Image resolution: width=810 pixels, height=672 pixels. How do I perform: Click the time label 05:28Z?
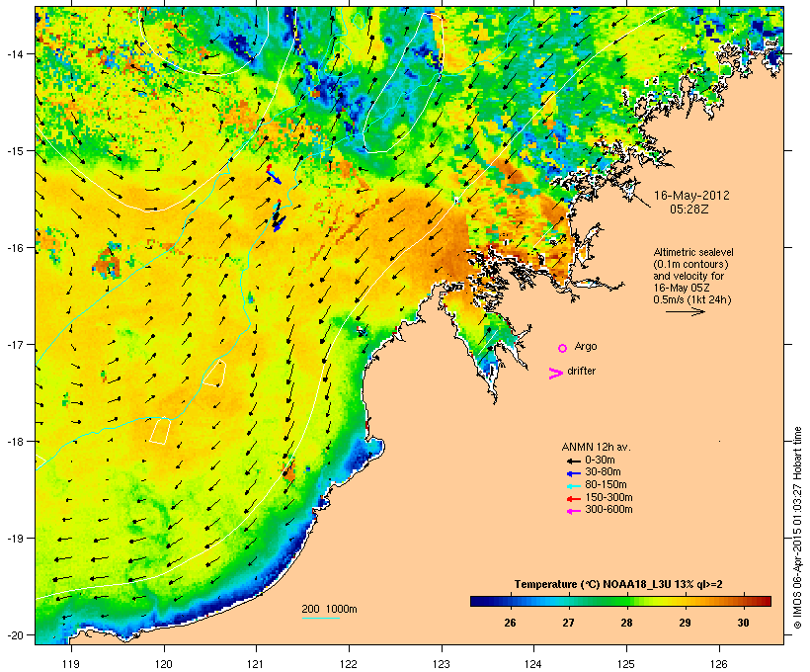(689, 210)
